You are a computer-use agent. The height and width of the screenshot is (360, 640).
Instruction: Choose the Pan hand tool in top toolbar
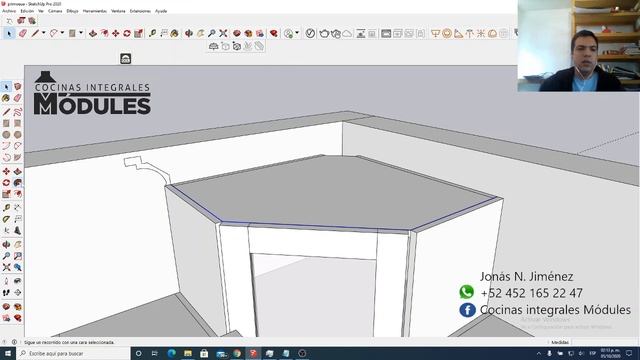(200, 33)
